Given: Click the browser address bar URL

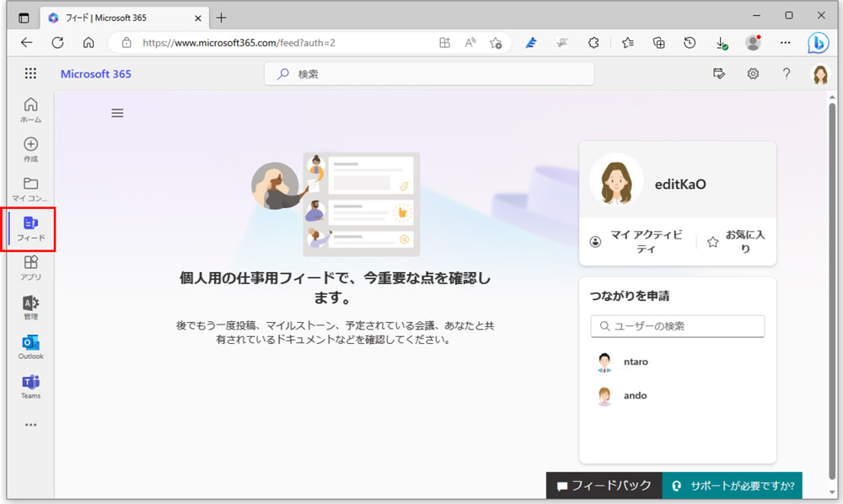Looking at the screenshot, I should coord(239,43).
